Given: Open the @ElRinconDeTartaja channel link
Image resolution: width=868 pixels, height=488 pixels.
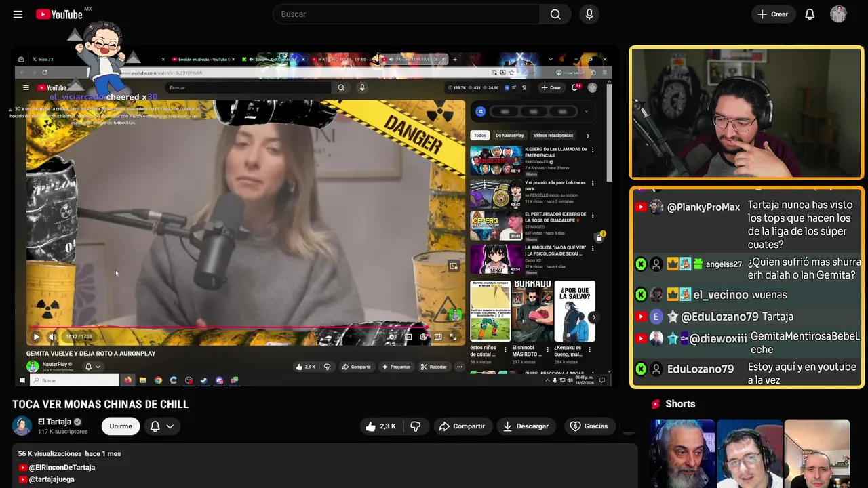Looking at the screenshot, I should pyautogui.click(x=62, y=468).
